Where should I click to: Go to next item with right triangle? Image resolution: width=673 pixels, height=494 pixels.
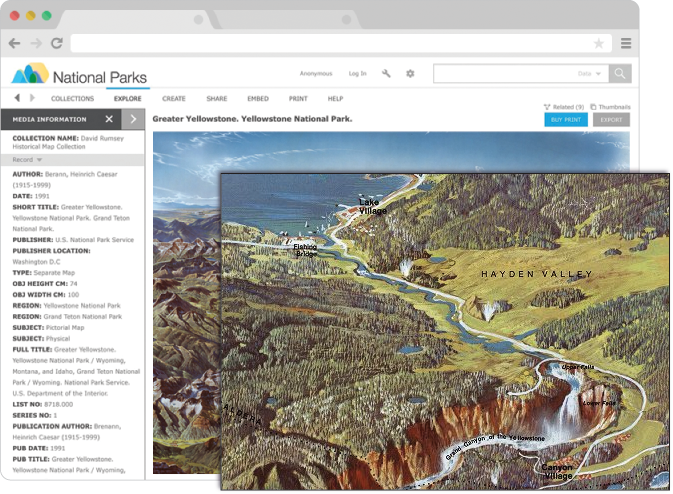tap(32, 98)
